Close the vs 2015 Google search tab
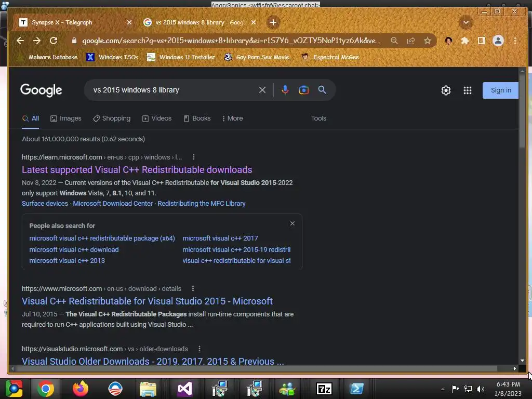 pyautogui.click(x=254, y=22)
